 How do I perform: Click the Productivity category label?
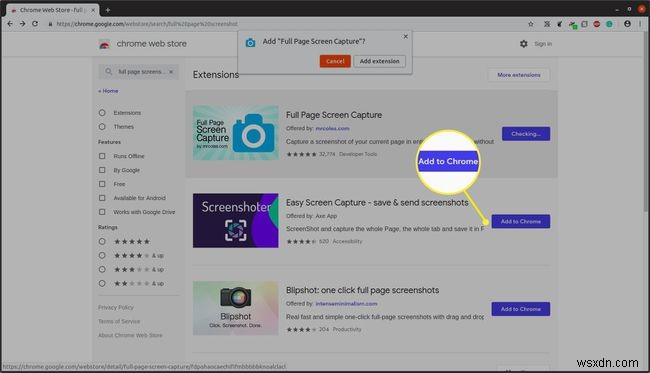347,329
